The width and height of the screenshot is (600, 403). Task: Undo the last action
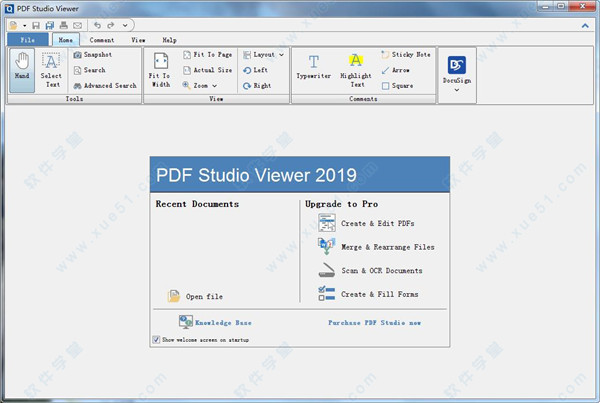point(97,25)
